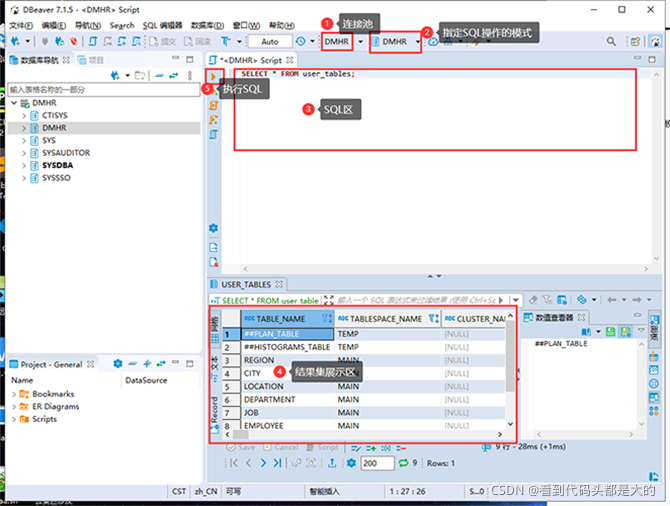Screen dimensions: 670x506
Task: Select the USER_TABLES result tab
Action: (246, 284)
